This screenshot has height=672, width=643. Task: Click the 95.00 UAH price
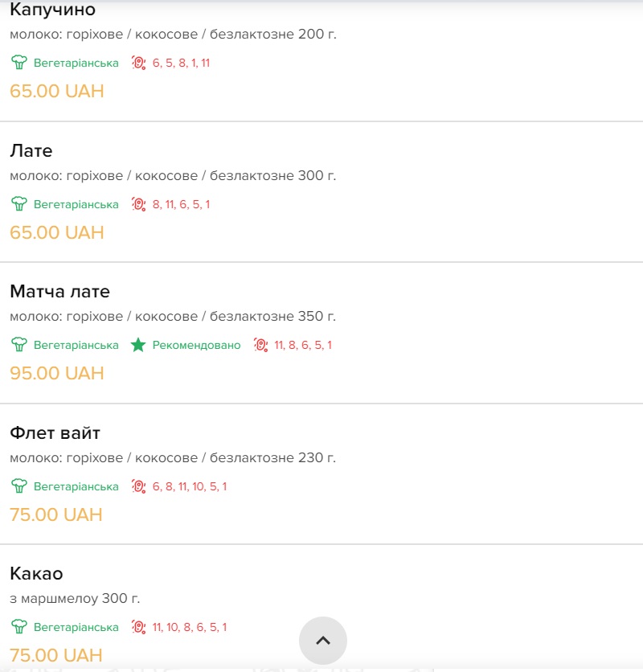57,373
